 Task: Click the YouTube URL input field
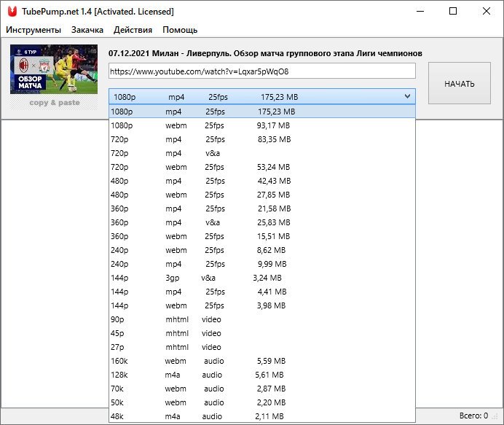(x=261, y=71)
